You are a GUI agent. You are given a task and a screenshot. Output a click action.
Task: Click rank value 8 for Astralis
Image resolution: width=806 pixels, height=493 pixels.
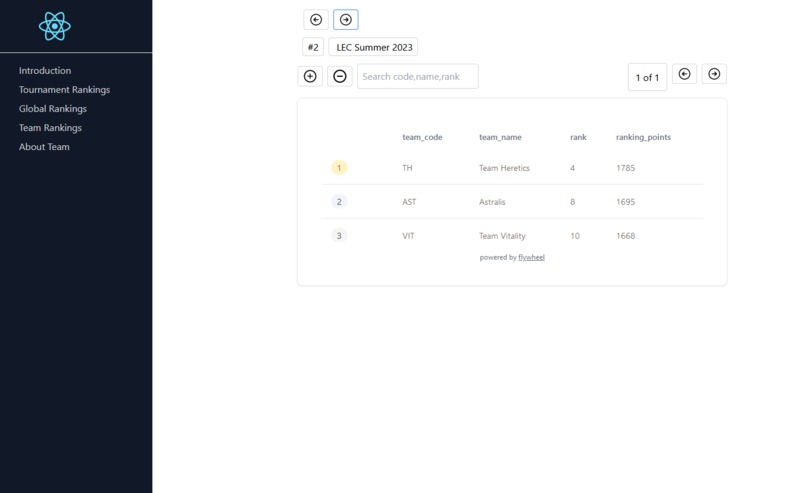(573, 202)
